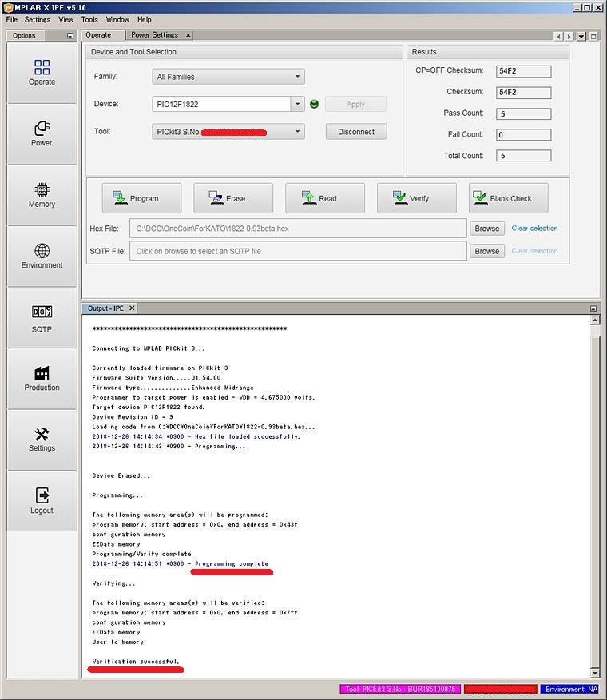Open the Environment sidebar panel
Image resolution: width=607 pixels, height=700 pixels.
coord(42,257)
